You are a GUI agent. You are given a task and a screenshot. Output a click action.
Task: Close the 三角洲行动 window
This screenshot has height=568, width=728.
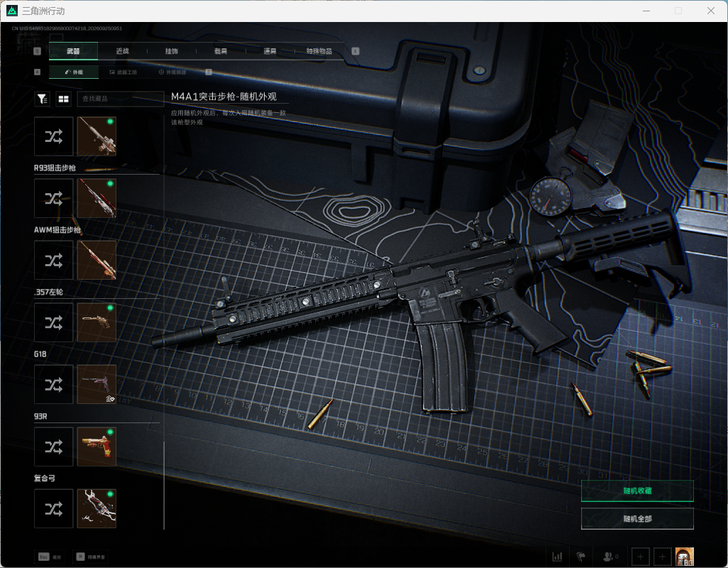pyautogui.click(x=711, y=11)
